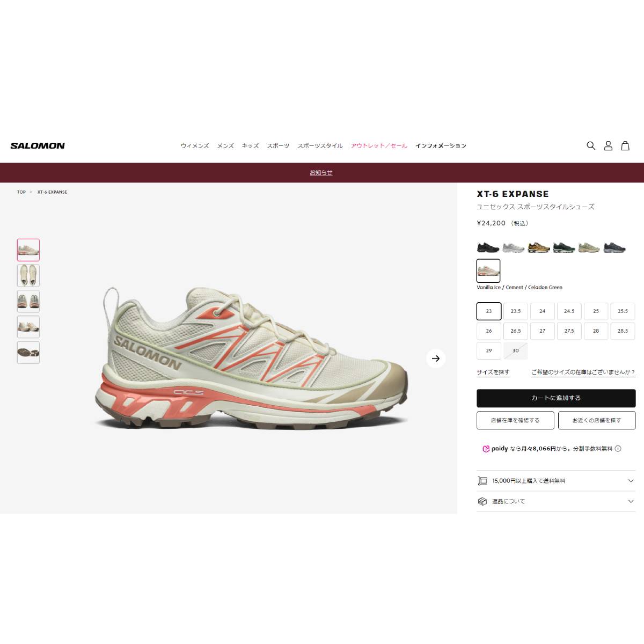Open the account profile icon

pos(608,145)
